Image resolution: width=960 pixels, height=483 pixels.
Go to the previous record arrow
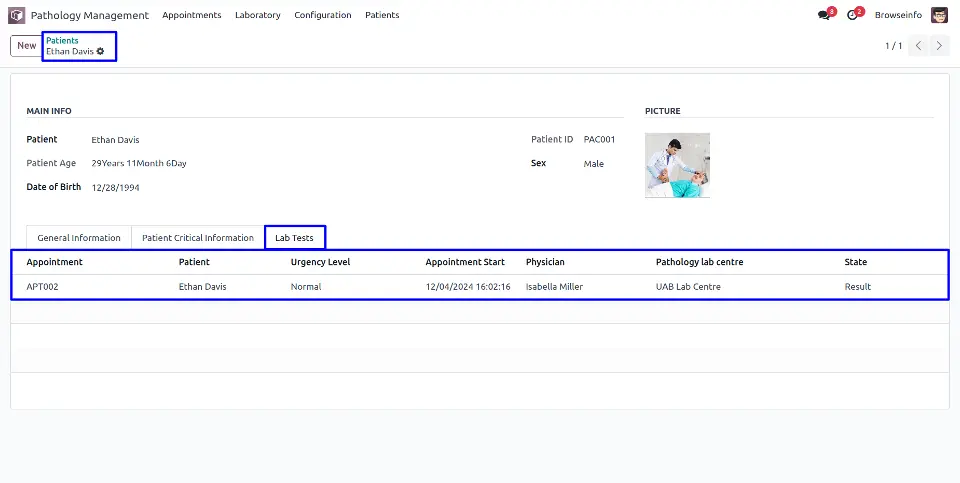(x=918, y=46)
